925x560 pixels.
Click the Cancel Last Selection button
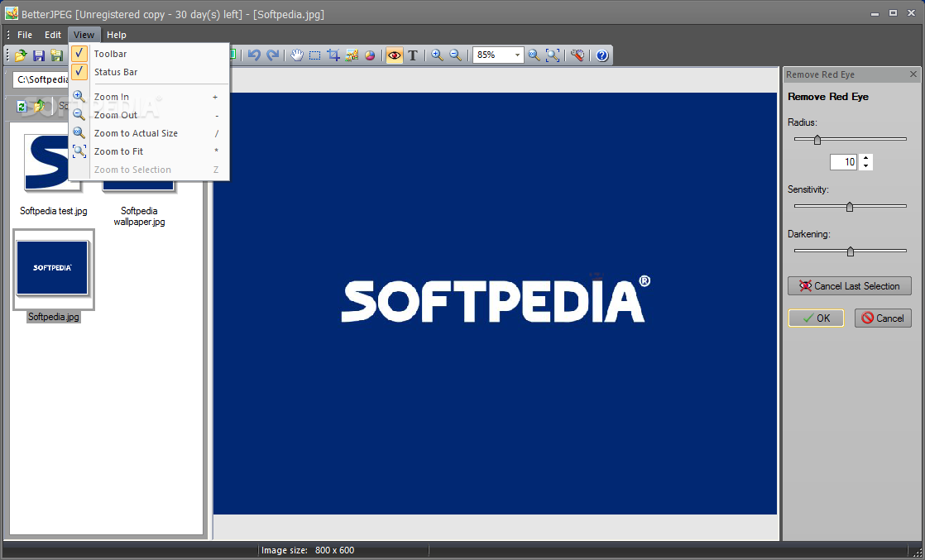tap(850, 286)
